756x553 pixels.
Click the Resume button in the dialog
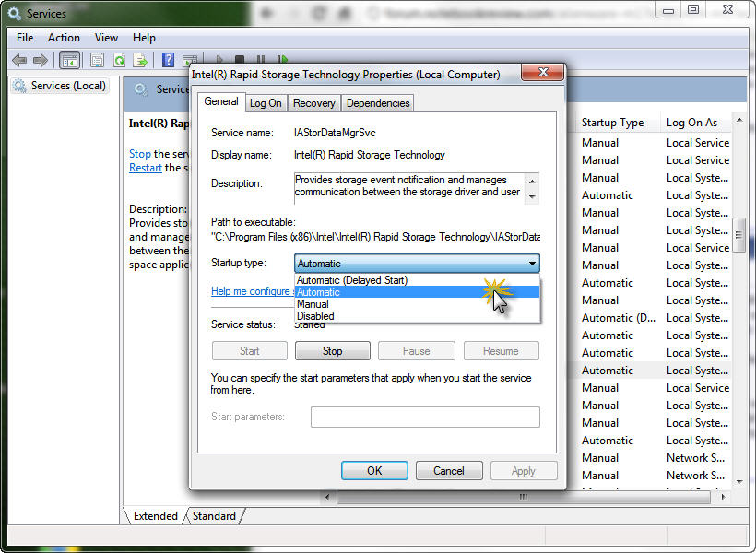click(501, 351)
